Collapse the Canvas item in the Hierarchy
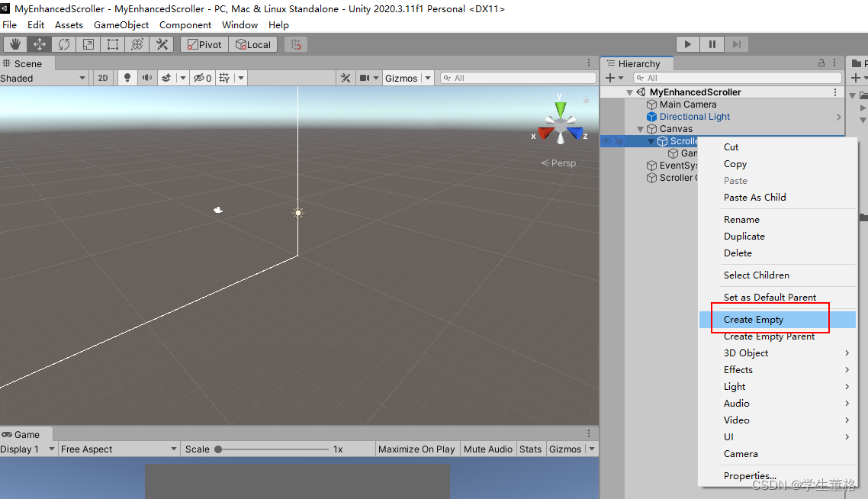 [x=641, y=128]
